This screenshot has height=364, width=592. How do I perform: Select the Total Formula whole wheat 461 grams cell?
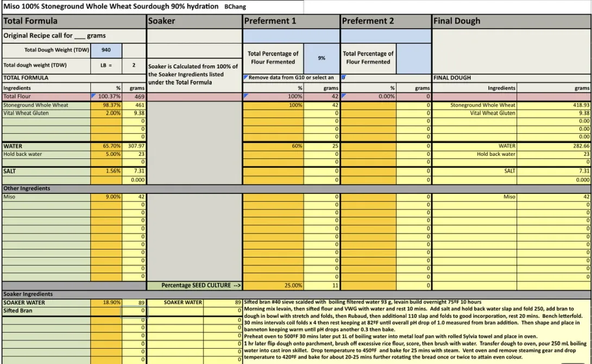[x=134, y=105]
